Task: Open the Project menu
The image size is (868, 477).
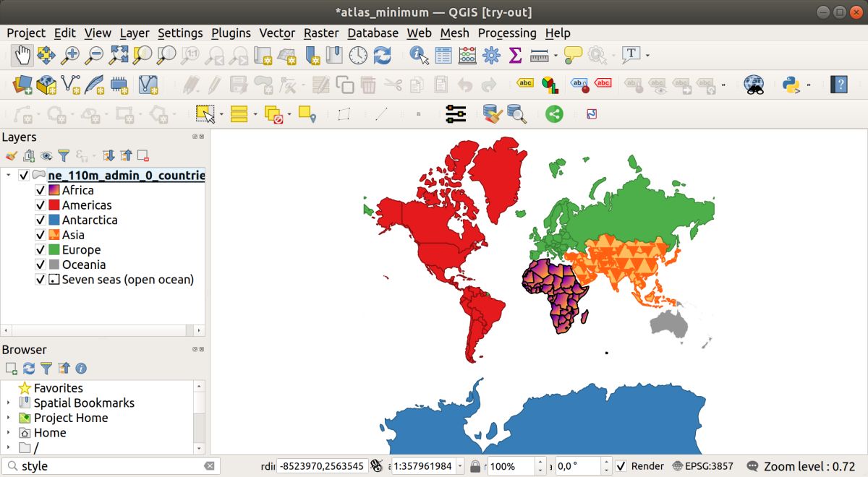Action: [x=26, y=33]
